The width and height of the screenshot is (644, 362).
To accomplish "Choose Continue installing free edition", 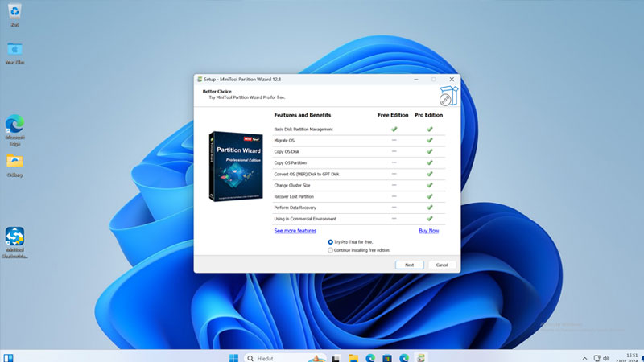I will 359,250.
